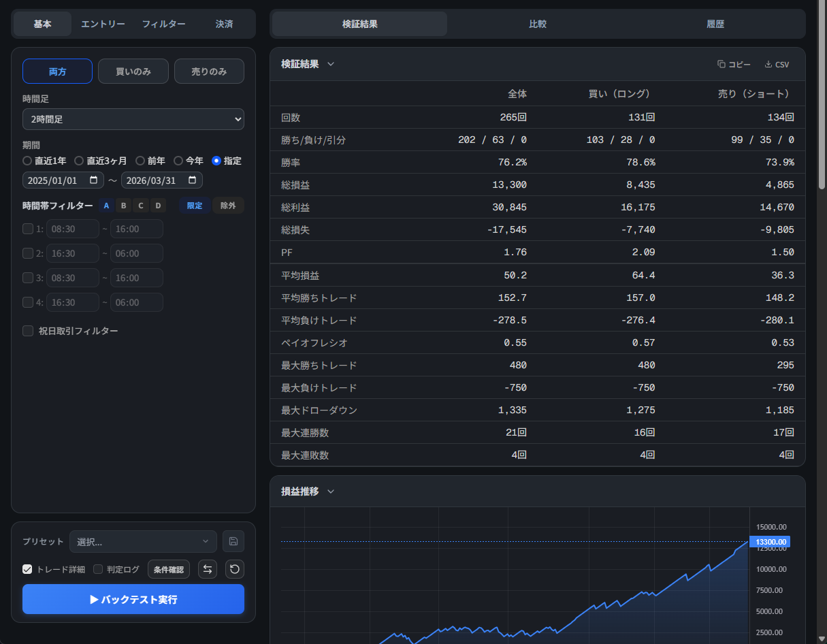The height and width of the screenshot is (644, 827).
Task: Click the 平均損益 long value 64.4
Action: click(644, 275)
